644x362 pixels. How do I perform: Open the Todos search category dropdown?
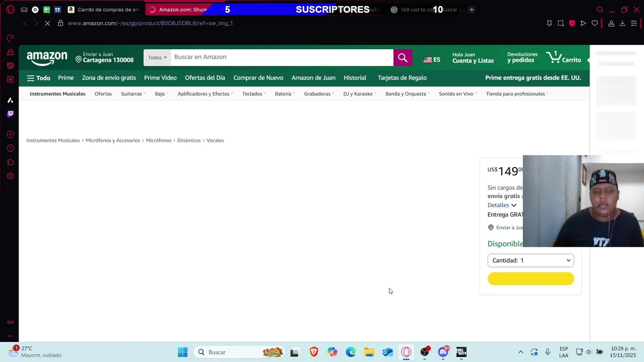[157, 57]
